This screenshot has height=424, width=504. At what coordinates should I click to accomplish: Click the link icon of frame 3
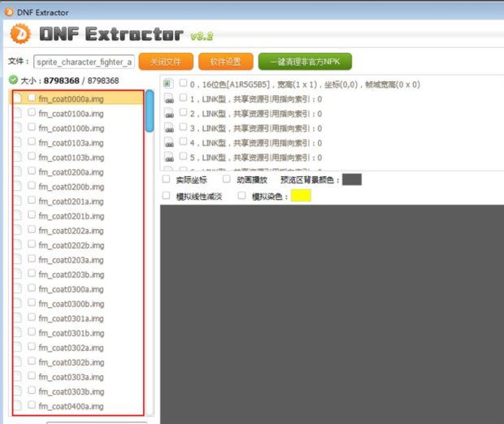click(169, 128)
